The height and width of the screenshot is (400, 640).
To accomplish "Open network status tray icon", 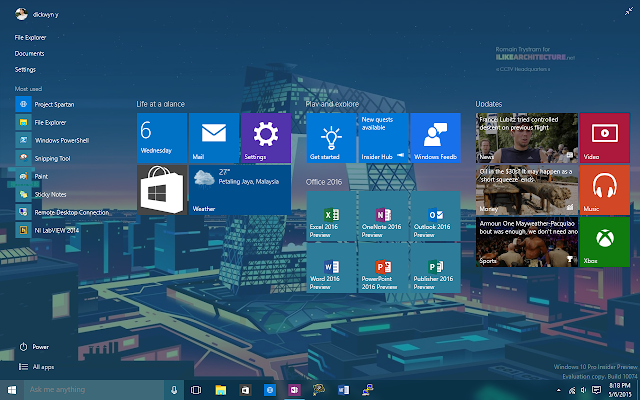I will [572, 391].
